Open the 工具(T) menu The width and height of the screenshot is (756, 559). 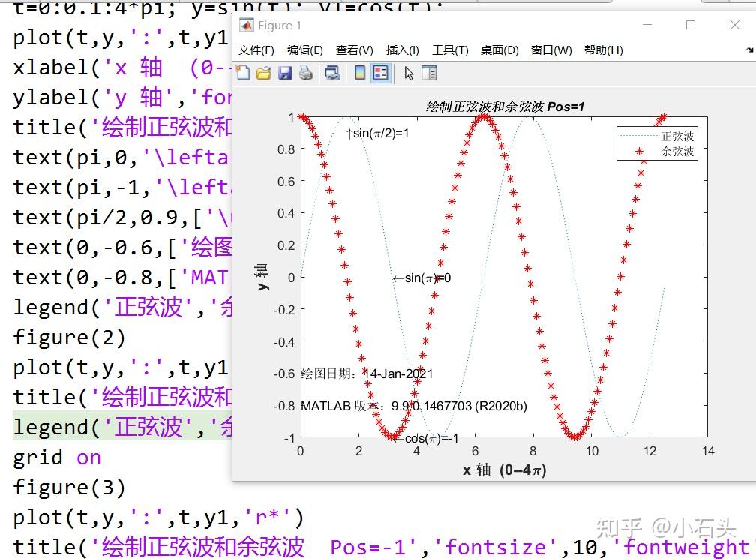tap(450, 50)
